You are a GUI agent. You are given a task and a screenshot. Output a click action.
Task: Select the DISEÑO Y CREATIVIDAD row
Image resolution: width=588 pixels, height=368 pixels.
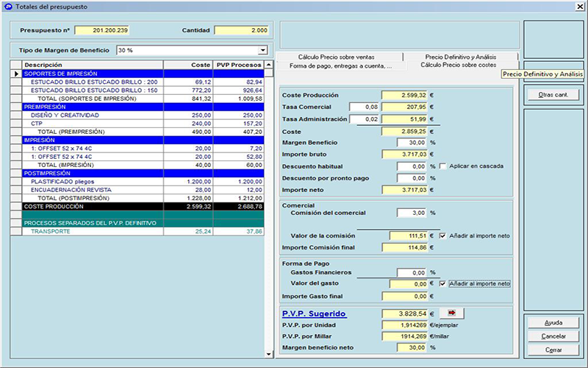click(x=137, y=116)
